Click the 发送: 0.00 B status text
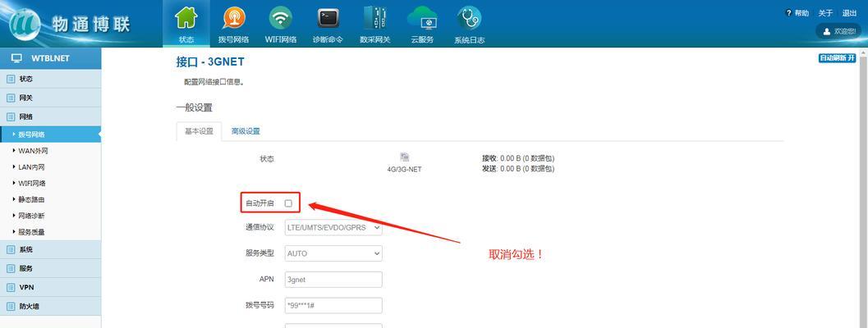Image resolution: width=868 pixels, height=328 pixels. click(x=518, y=168)
